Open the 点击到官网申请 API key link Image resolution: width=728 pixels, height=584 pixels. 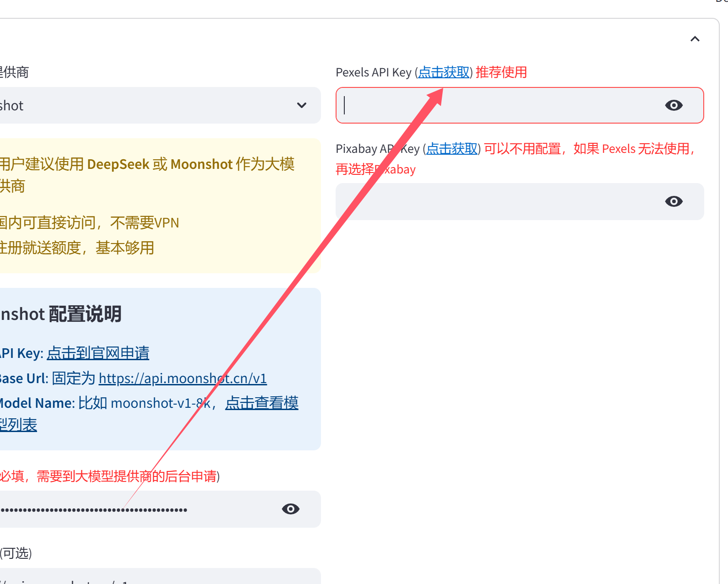click(98, 353)
